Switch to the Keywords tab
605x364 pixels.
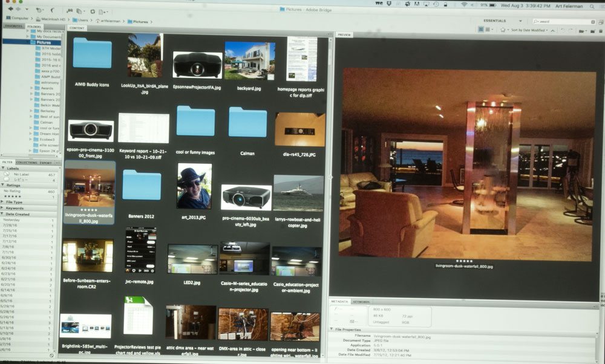coord(362,302)
